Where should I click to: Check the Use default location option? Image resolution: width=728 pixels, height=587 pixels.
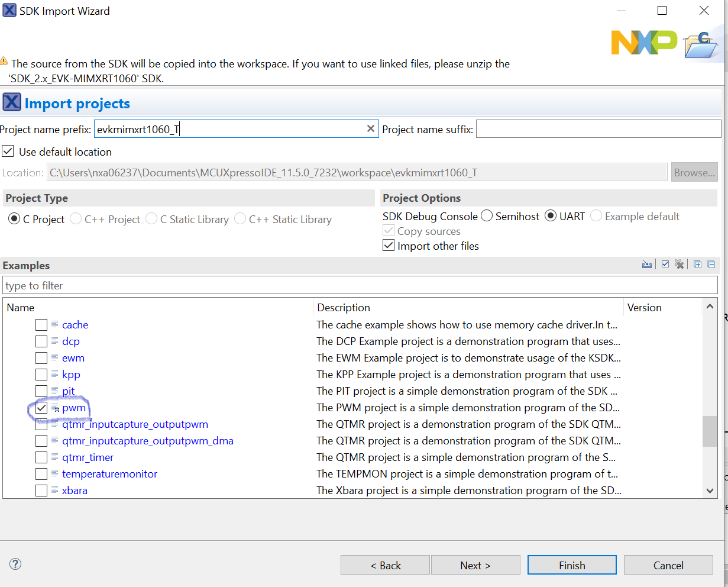8,151
